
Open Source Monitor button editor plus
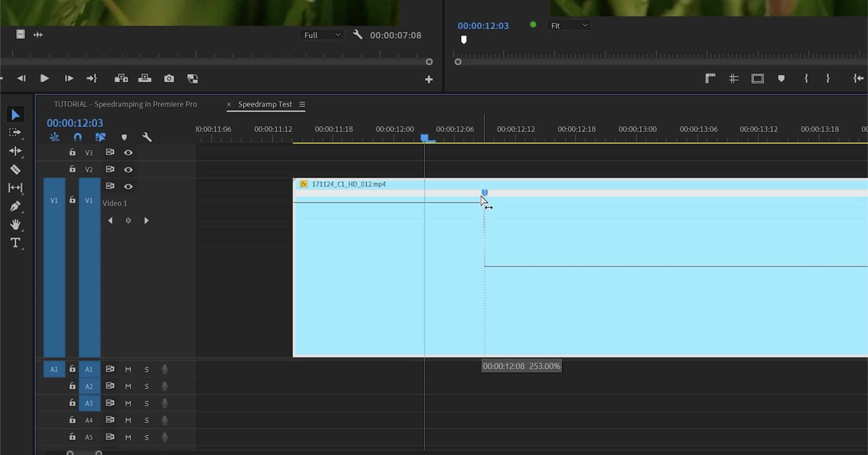(x=429, y=79)
